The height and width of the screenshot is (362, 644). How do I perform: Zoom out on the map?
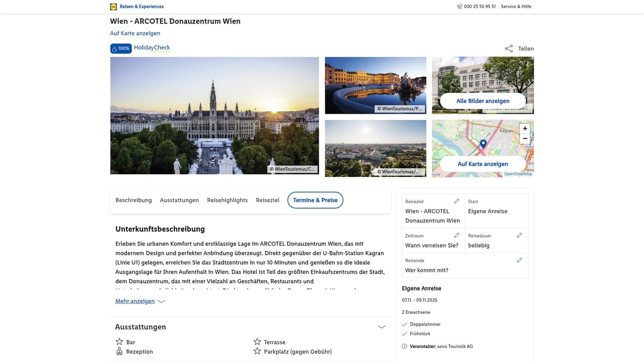click(x=525, y=138)
